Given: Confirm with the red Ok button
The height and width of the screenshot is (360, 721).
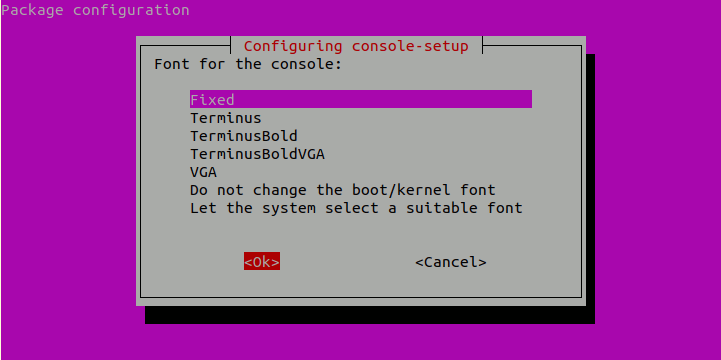Looking at the screenshot, I should 262,262.
